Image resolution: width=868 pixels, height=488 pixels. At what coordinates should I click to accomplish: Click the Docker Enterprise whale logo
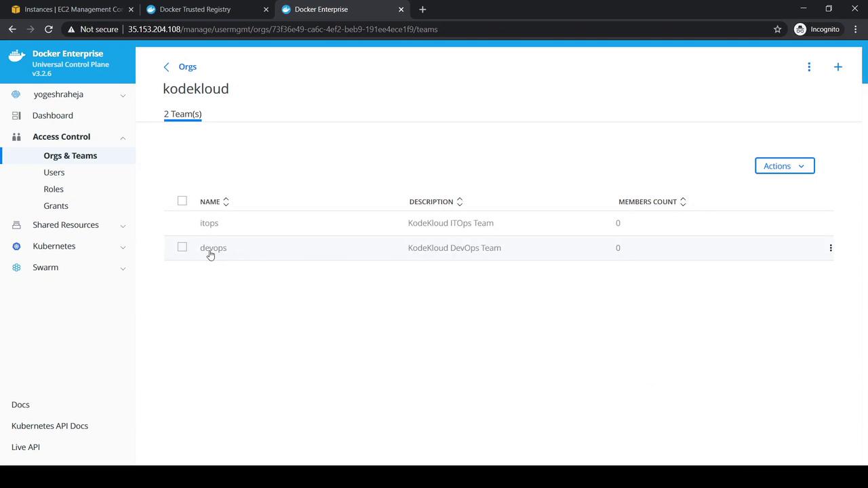click(16, 56)
